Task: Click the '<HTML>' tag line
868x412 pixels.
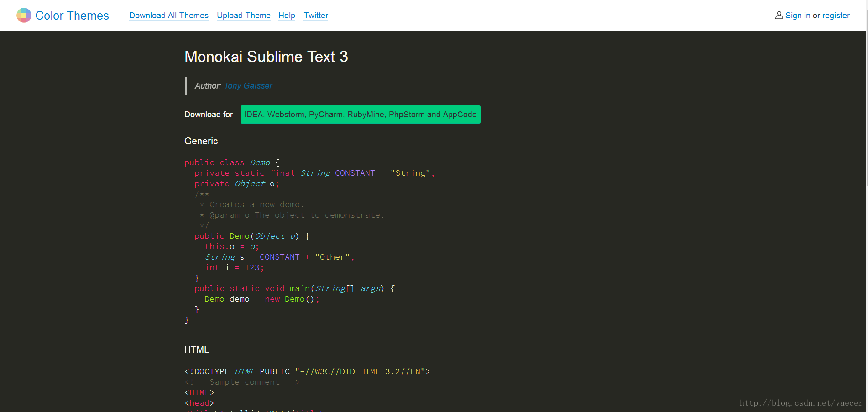Action: pyautogui.click(x=199, y=392)
